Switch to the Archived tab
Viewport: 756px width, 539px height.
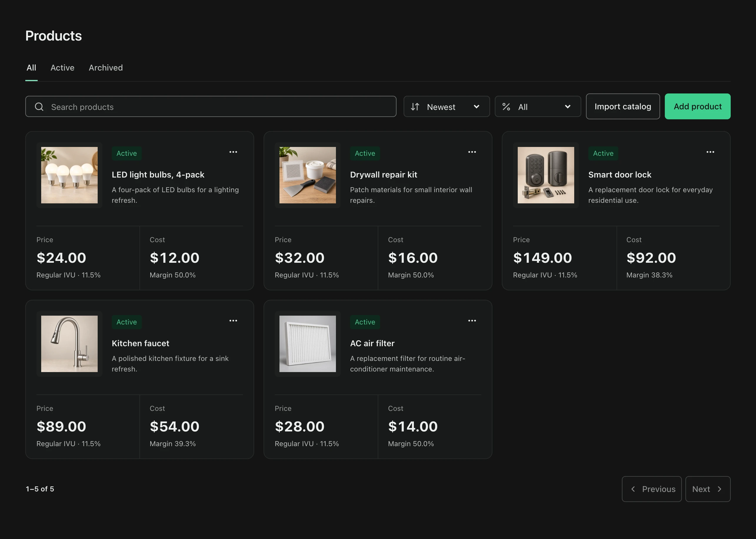point(106,68)
